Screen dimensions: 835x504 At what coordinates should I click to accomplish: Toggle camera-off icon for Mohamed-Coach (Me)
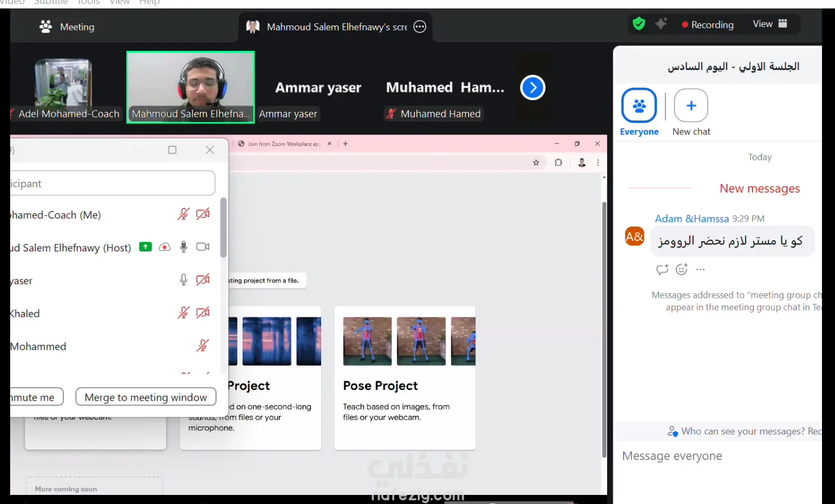point(203,214)
